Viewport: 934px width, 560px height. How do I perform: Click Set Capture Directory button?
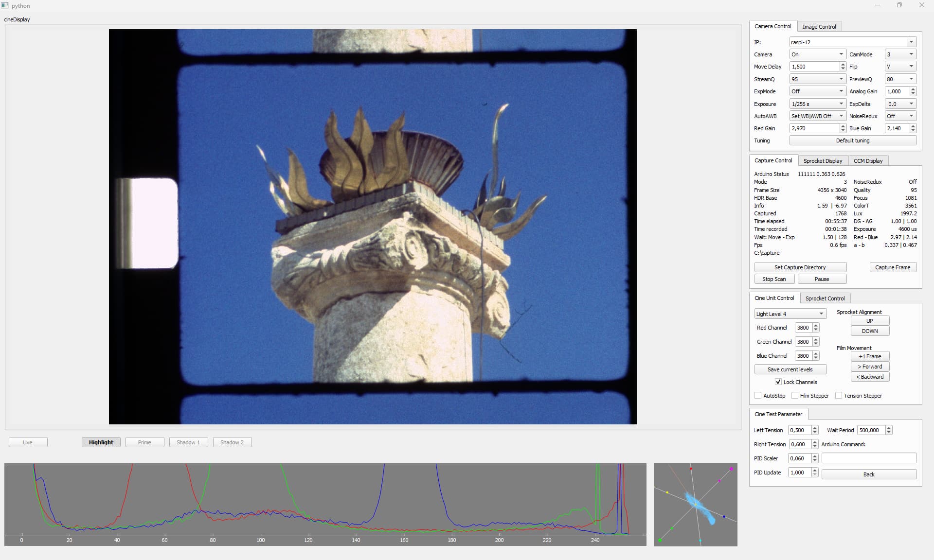[800, 267]
